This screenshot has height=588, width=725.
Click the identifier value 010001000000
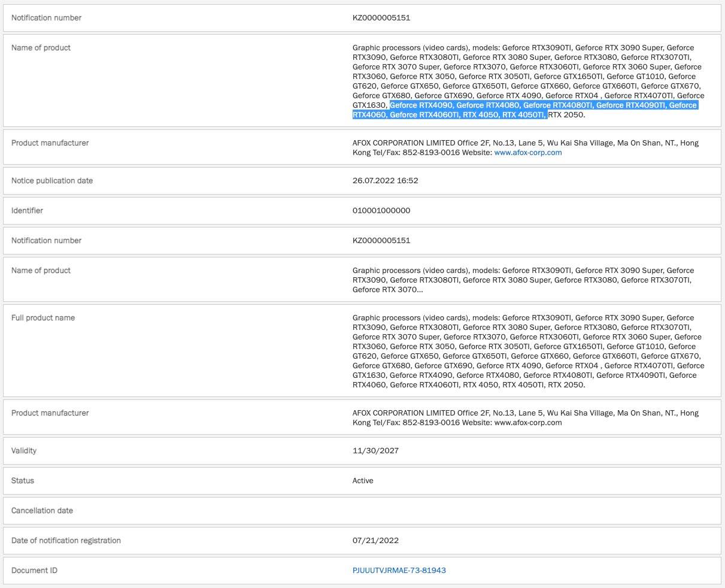(x=381, y=211)
